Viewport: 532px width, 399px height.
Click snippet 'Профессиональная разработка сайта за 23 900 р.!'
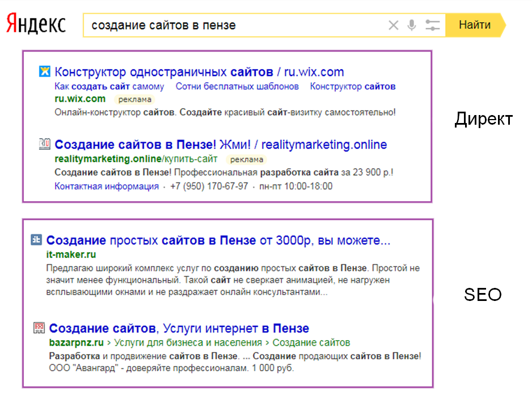point(284,172)
